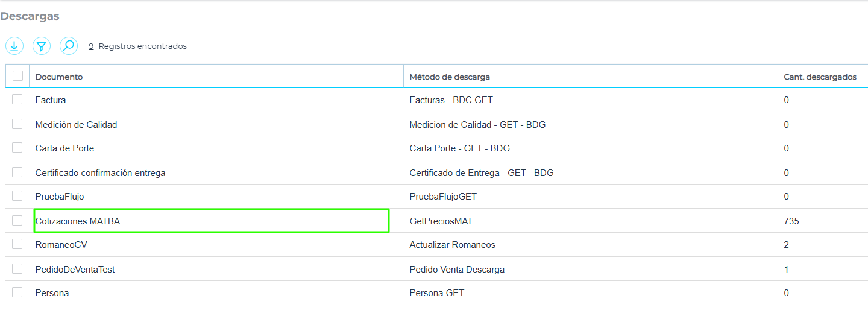Viewport: 868px width, 313px height.
Task: Tick the checkbox for RomaneoCV
Action: [17, 244]
